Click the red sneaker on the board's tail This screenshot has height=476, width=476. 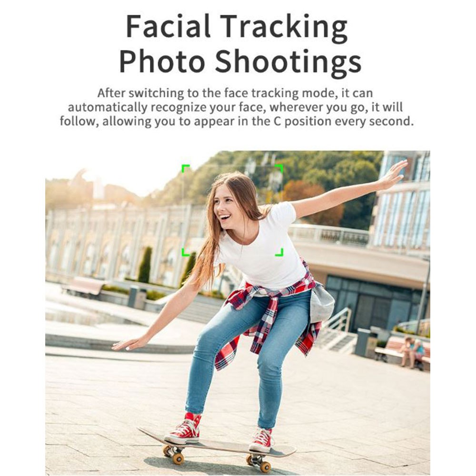pyautogui.click(x=261, y=440)
